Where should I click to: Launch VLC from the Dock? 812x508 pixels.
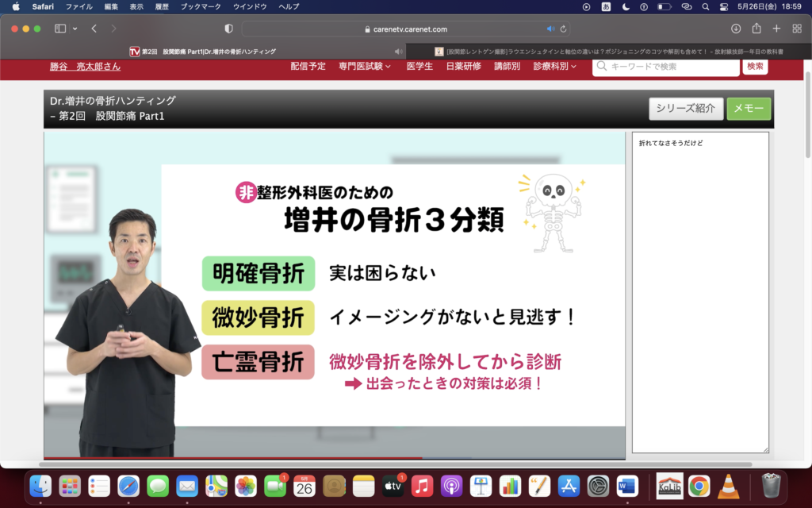pyautogui.click(x=728, y=485)
